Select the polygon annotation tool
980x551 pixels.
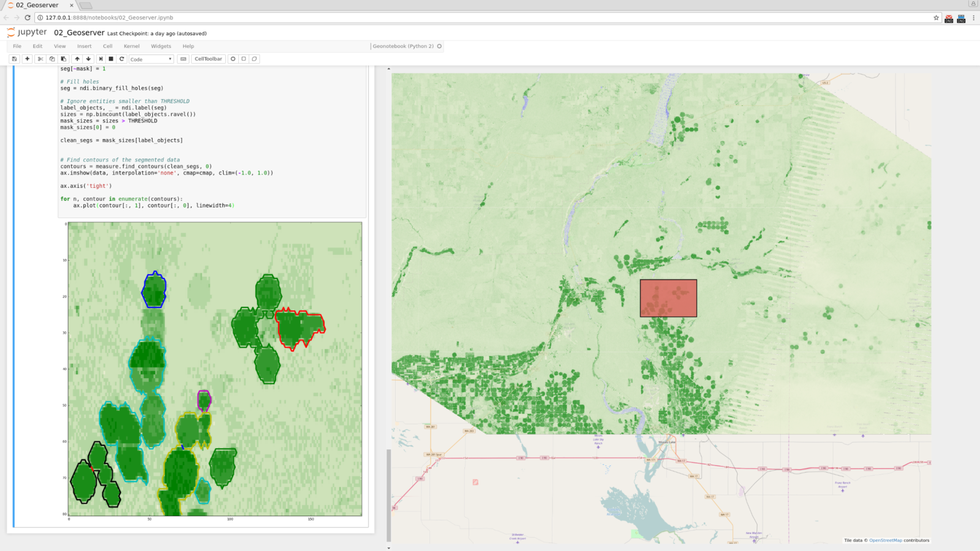(254, 59)
